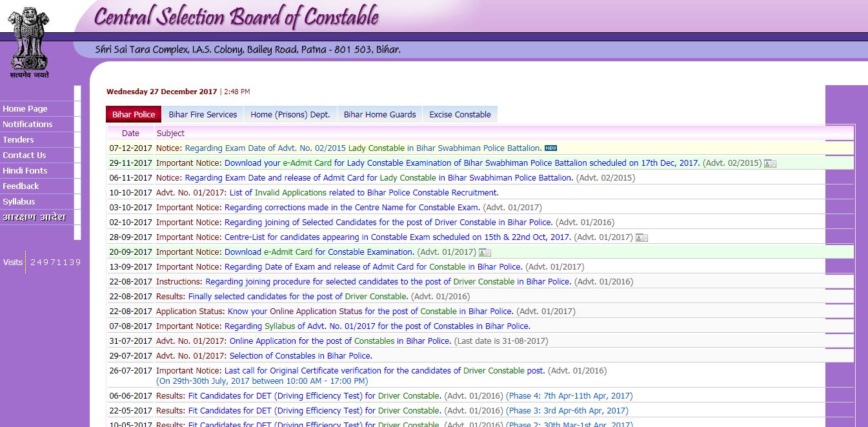Click the 2:48 PM time text
868x427 pixels.
coord(236,92)
